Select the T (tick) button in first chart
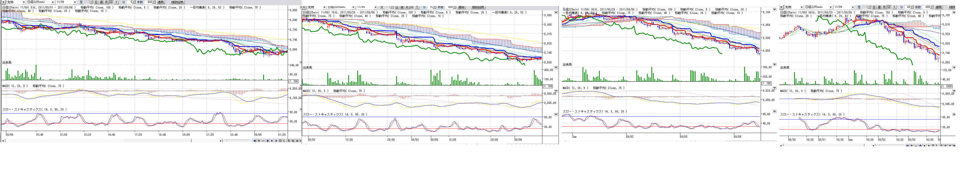This screenshot has height=183, width=980. click(117, 2)
